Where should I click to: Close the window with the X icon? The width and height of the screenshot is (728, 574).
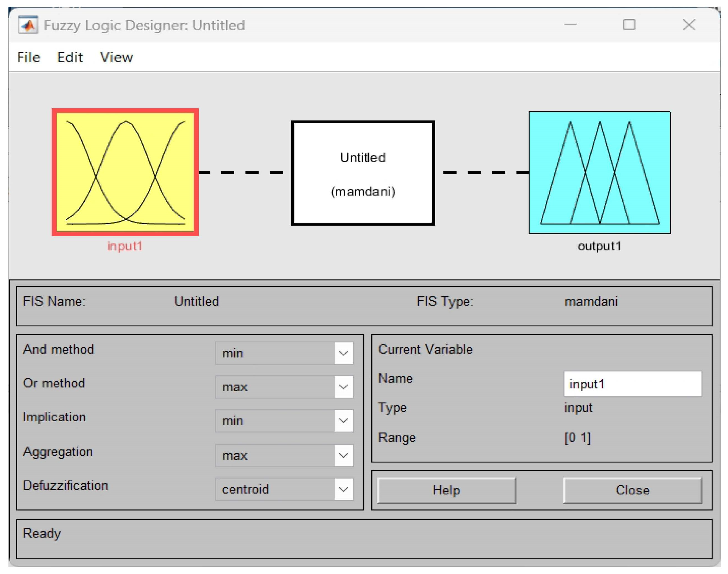(689, 25)
